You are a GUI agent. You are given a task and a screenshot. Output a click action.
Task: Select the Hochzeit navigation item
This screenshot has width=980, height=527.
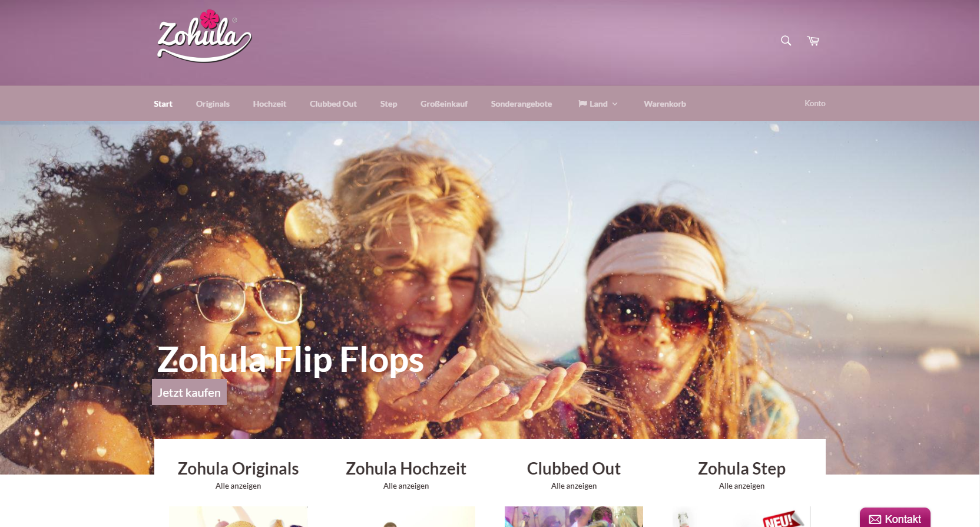pos(270,104)
